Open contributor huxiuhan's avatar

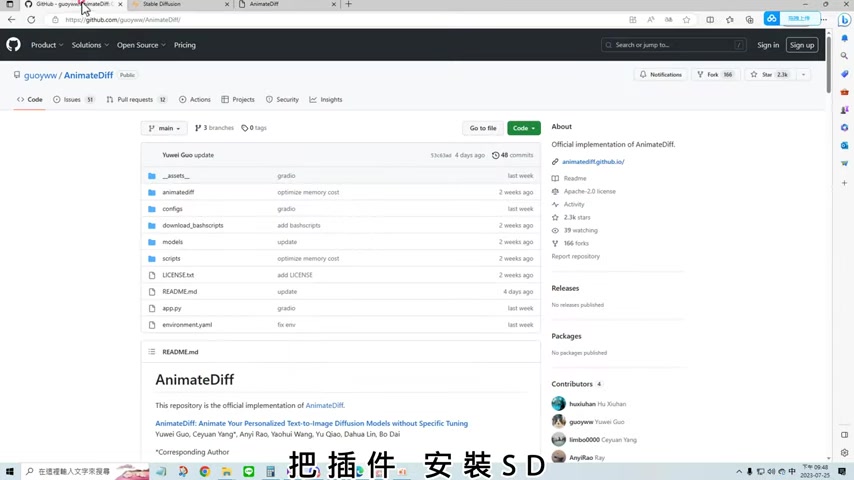pyautogui.click(x=558, y=403)
